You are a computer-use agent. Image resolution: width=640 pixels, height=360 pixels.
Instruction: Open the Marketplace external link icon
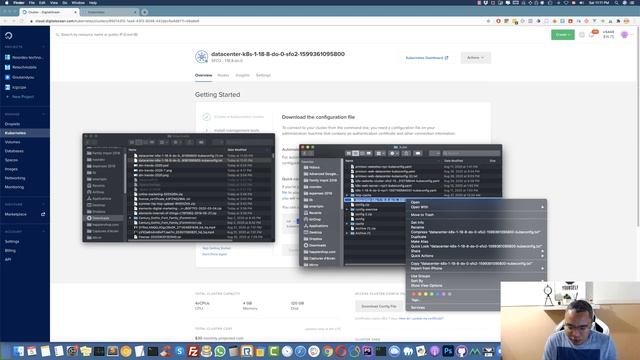coord(43,214)
